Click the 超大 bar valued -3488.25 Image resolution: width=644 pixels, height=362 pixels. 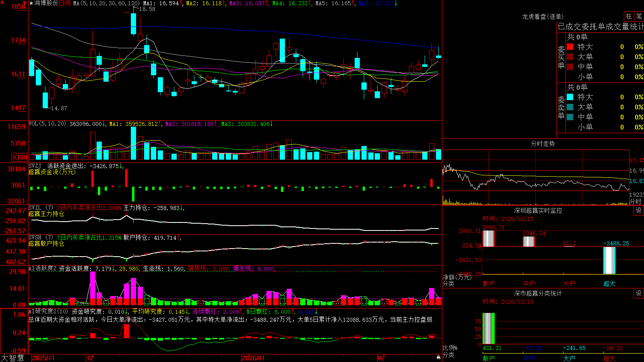pos(609,260)
